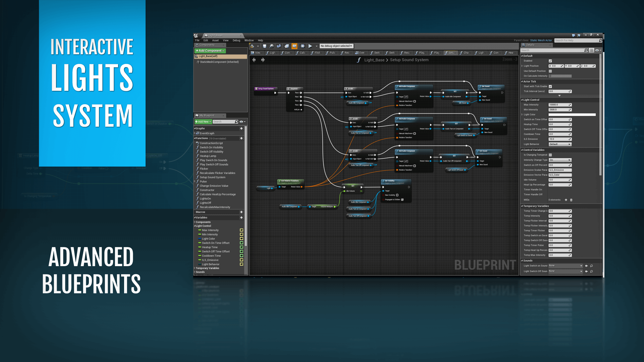Add a new graph with Graphs plus icon
This screenshot has width=644, height=362.
point(241,128)
